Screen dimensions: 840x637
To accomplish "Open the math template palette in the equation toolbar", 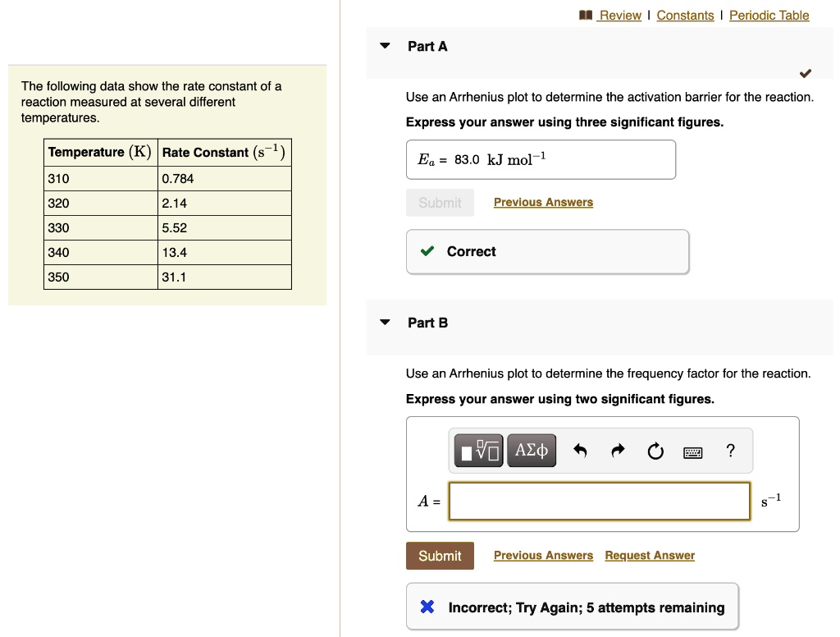I will 478,450.
